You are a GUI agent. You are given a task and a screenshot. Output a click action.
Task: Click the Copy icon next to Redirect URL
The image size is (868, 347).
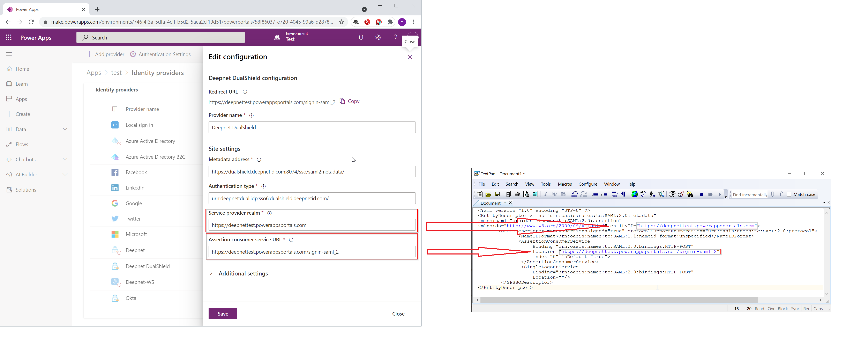pos(342,101)
